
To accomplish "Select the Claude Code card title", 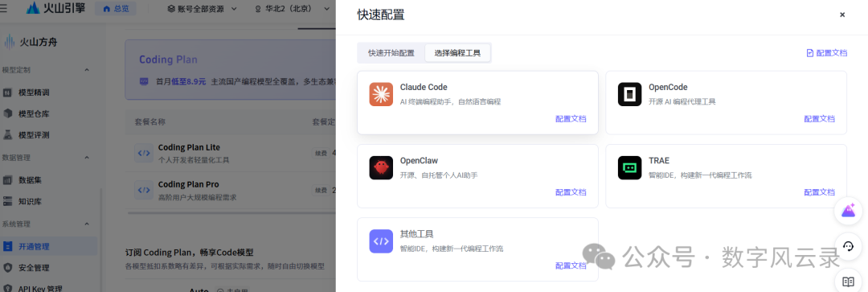I will (x=424, y=87).
